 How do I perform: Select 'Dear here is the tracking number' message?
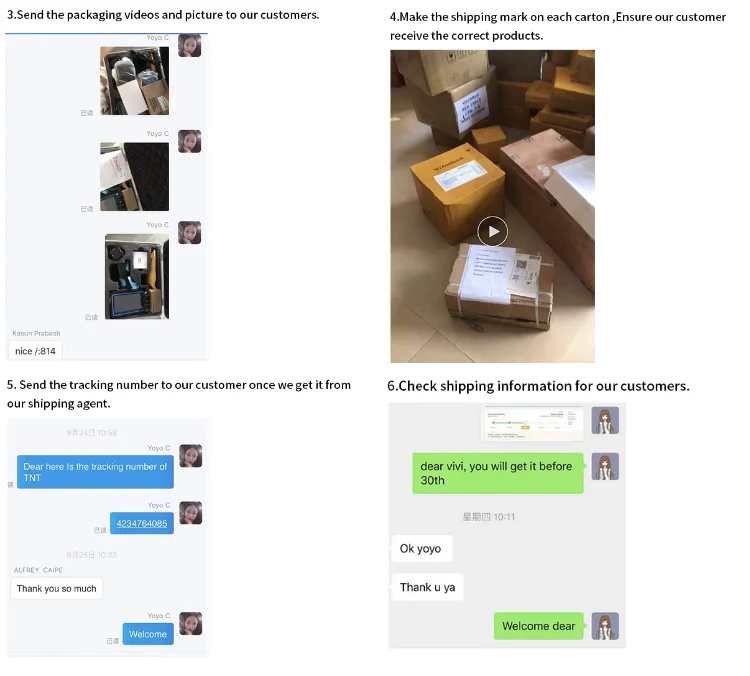tap(95, 472)
